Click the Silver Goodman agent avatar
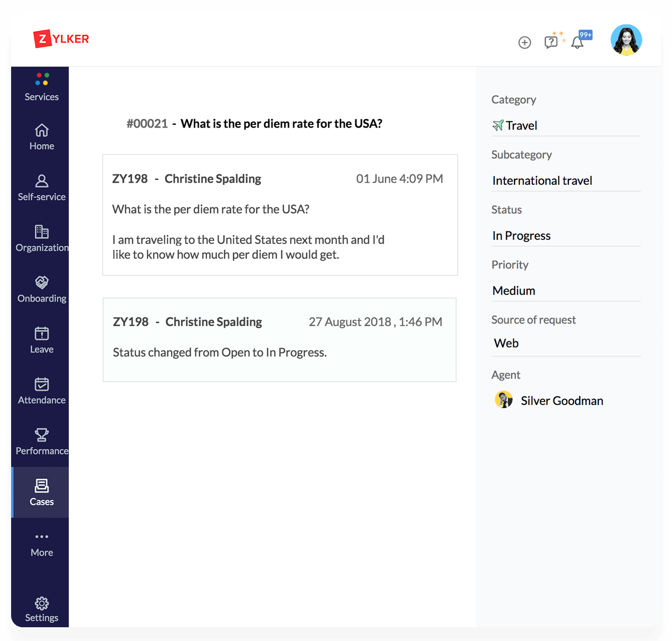Viewport: 672px width, 641px height. click(504, 400)
